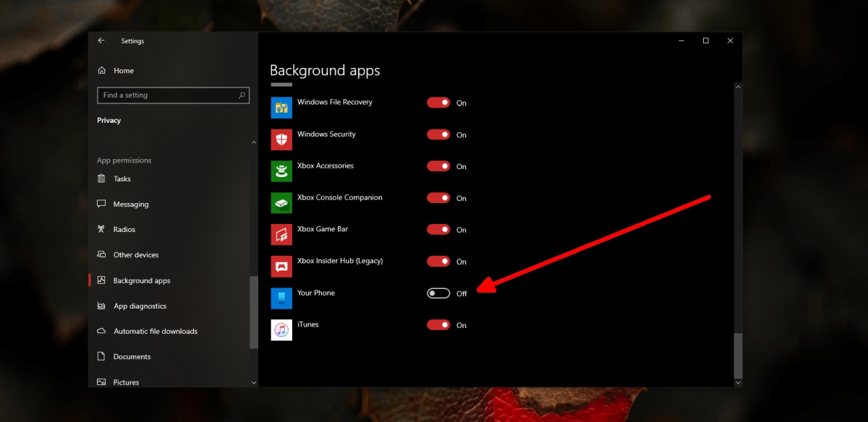Switch off Xbox Console Companion toggle
Screen dimensions: 868x422
438,198
